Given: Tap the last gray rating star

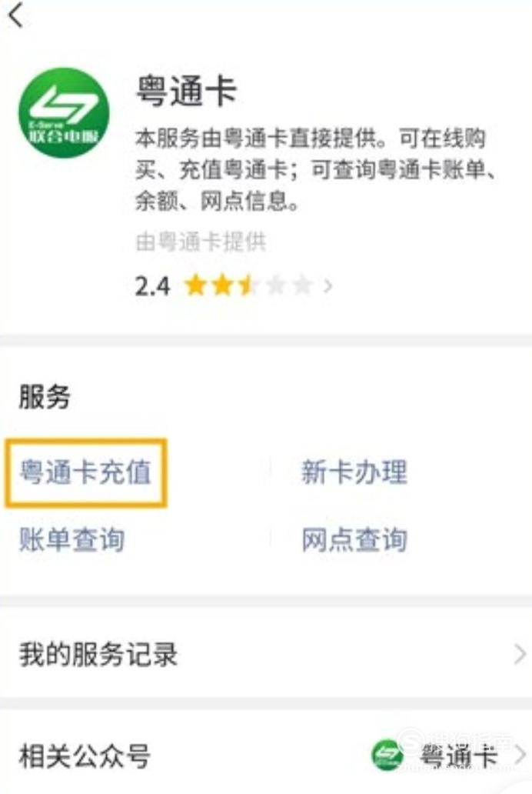Looking at the screenshot, I should point(302,285).
